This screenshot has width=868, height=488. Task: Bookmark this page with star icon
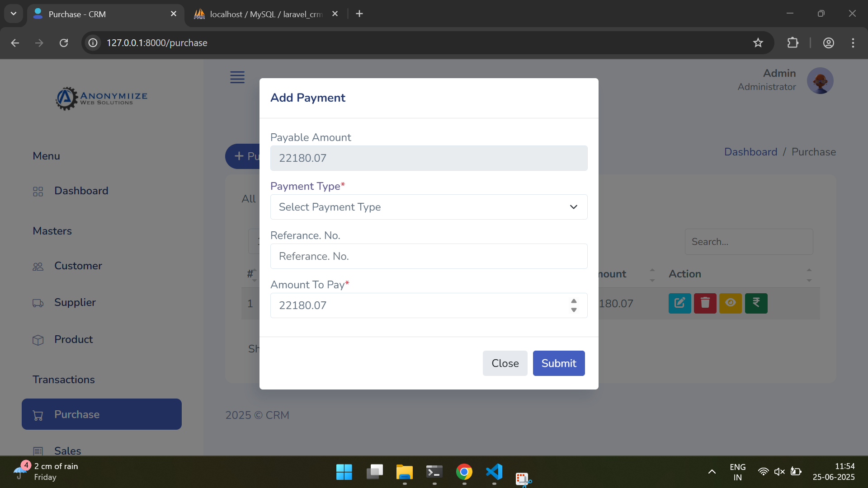click(x=758, y=43)
